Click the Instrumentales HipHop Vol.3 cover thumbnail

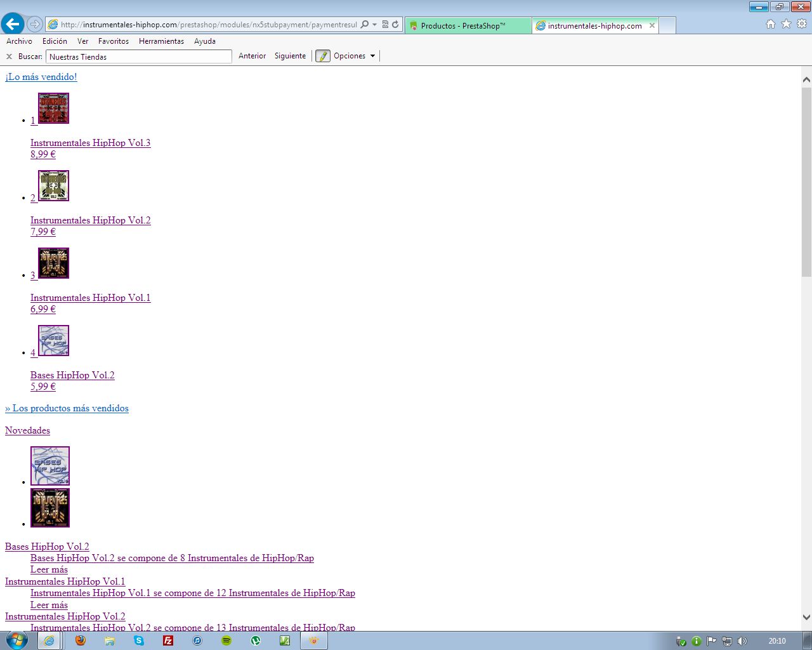(53, 108)
